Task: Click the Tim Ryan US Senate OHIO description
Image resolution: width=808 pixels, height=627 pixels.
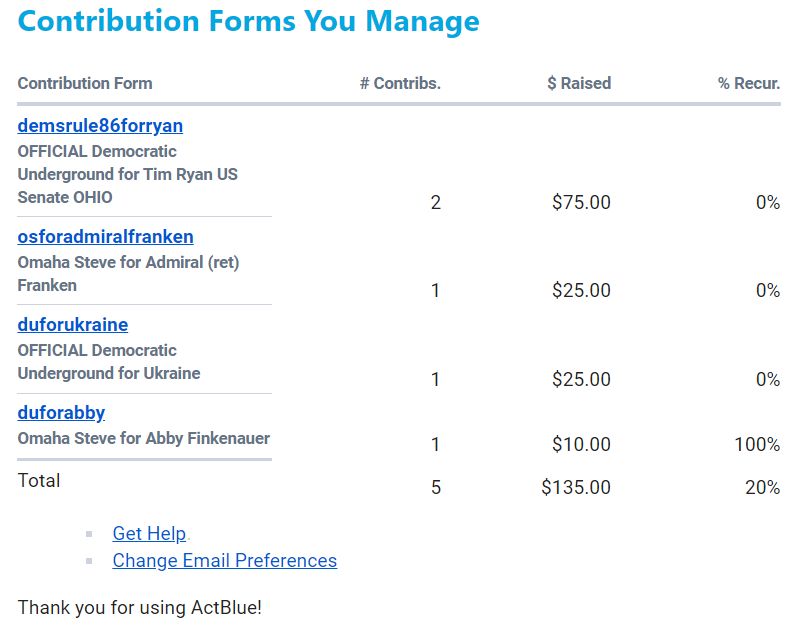Action: pyautogui.click(x=127, y=174)
